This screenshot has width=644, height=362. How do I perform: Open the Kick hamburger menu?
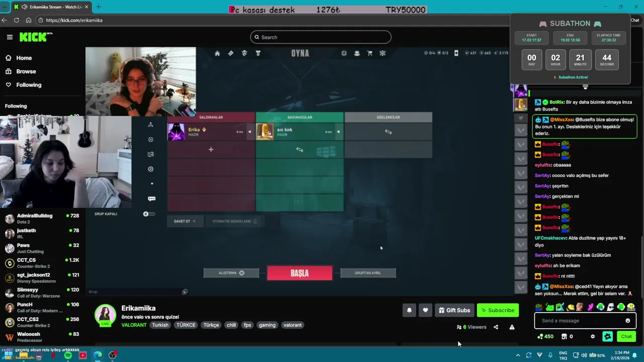coord(10,37)
